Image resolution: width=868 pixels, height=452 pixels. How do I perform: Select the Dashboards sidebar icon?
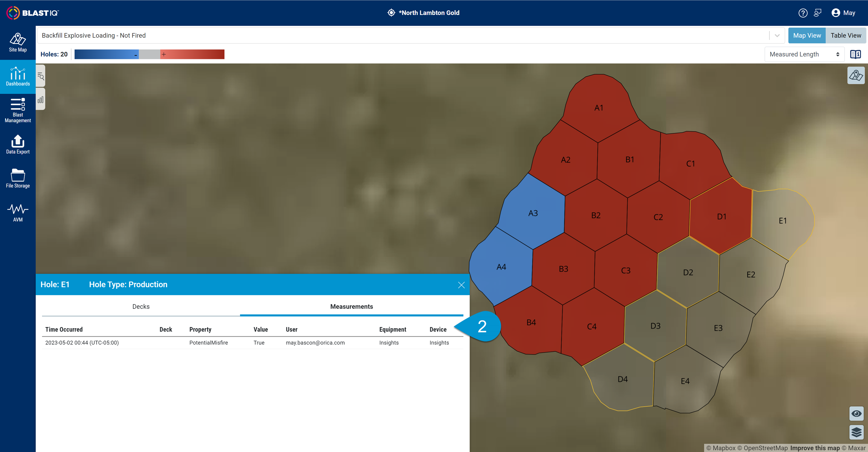coord(17,77)
